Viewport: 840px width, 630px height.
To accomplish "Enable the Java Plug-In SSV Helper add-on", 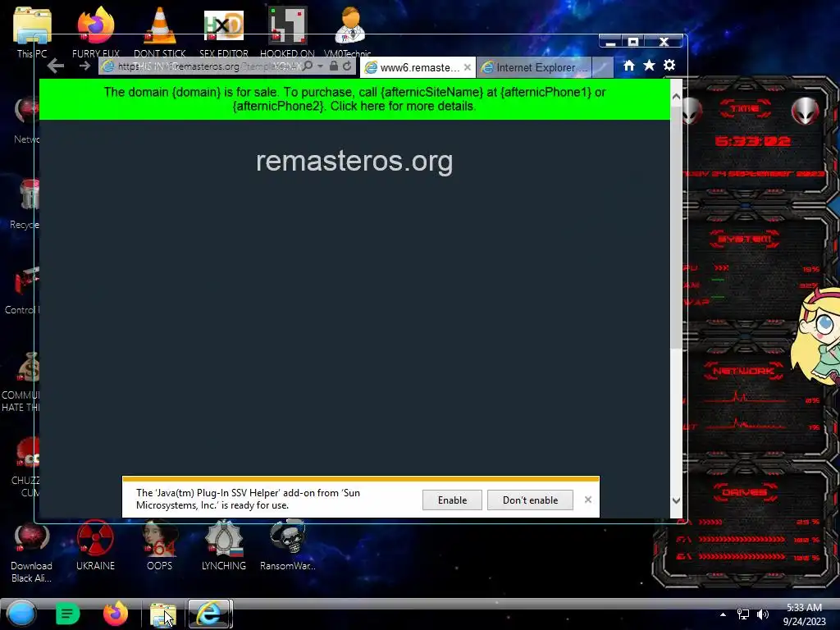I will (x=452, y=500).
